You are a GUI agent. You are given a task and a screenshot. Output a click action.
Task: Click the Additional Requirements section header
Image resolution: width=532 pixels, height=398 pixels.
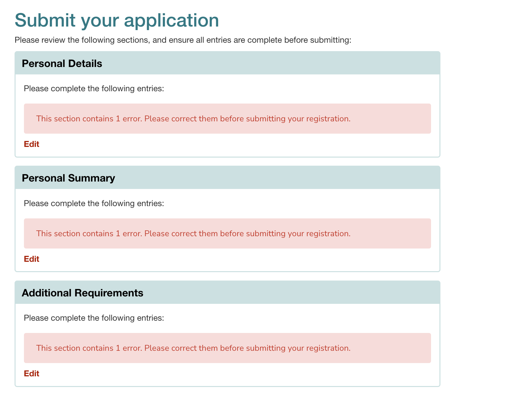(x=83, y=293)
